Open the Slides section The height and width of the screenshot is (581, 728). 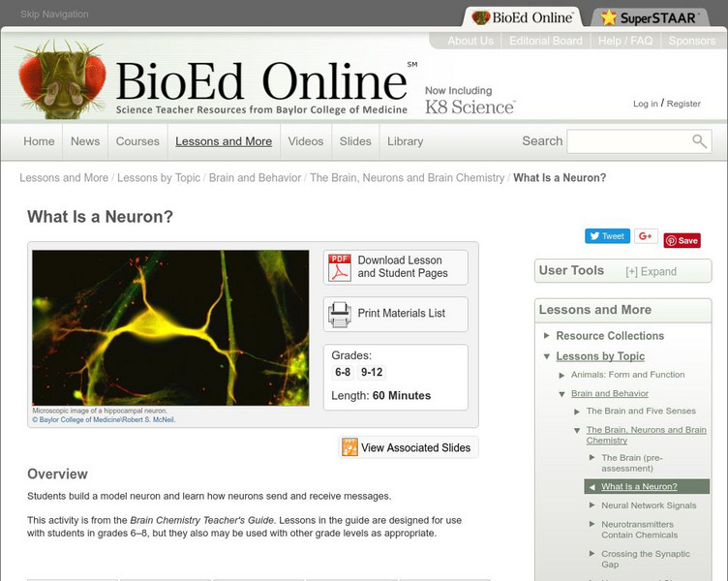pyautogui.click(x=355, y=141)
